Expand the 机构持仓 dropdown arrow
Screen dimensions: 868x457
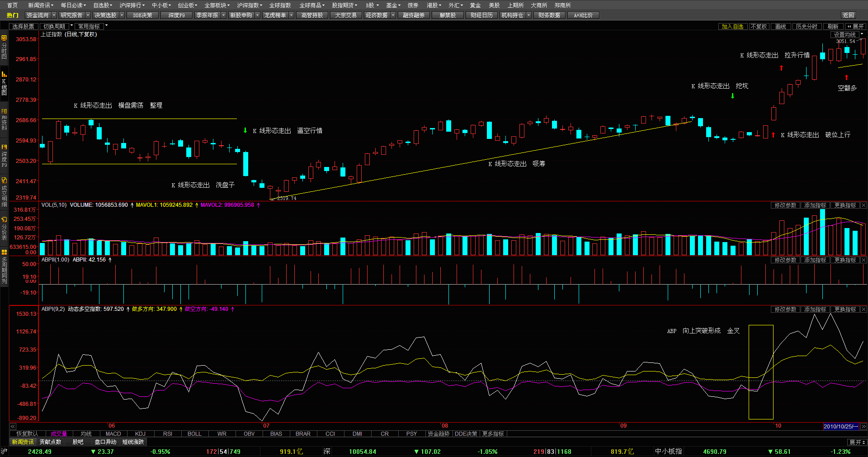(x=529, y=15)
